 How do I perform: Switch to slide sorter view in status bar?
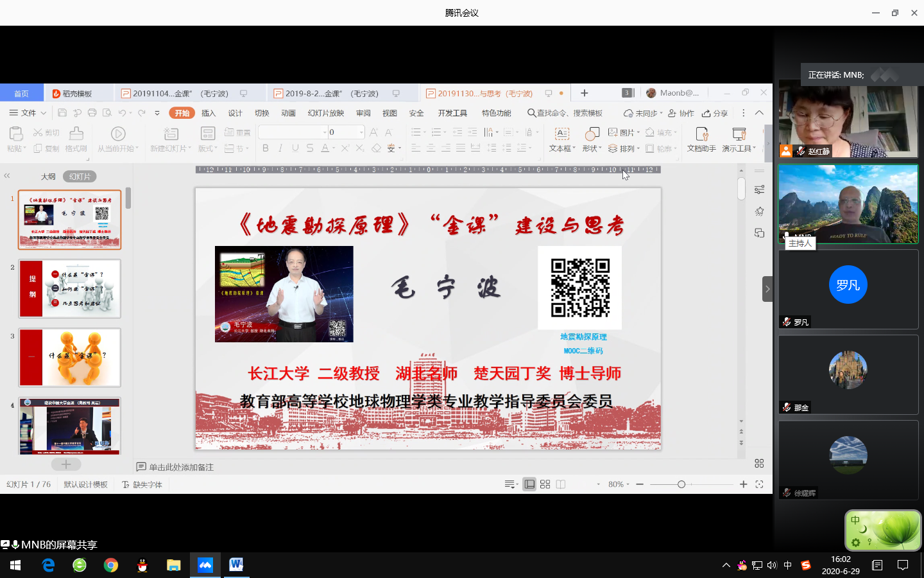pyautogui.click(x=545, y=484)
